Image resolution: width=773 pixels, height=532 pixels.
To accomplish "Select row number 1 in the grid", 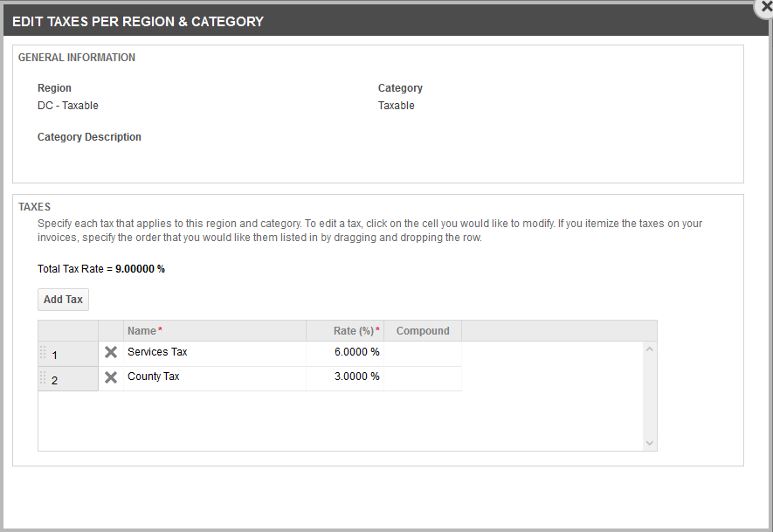I will point(70,355).
